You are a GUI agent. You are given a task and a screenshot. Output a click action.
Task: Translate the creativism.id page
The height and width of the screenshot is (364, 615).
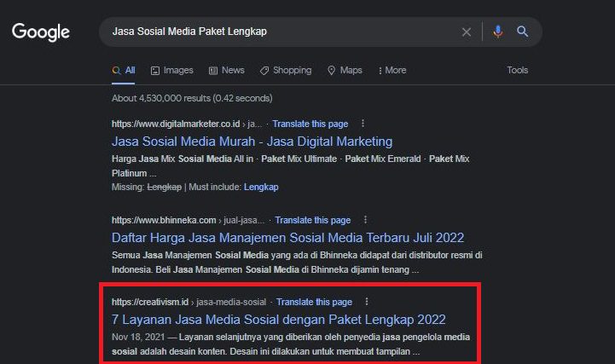(x=314, y=302)
